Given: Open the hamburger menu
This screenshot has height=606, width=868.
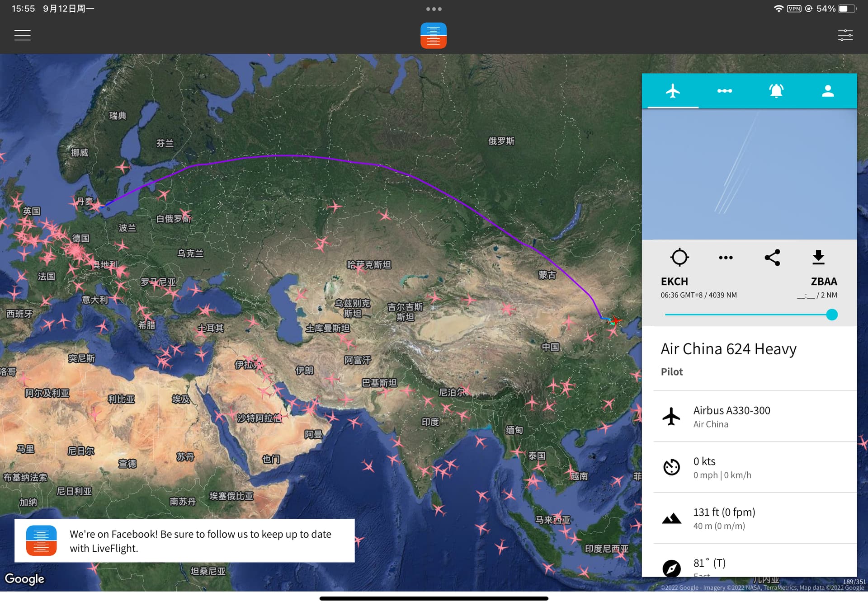Looking at the screenshot, I should (22, 35).
